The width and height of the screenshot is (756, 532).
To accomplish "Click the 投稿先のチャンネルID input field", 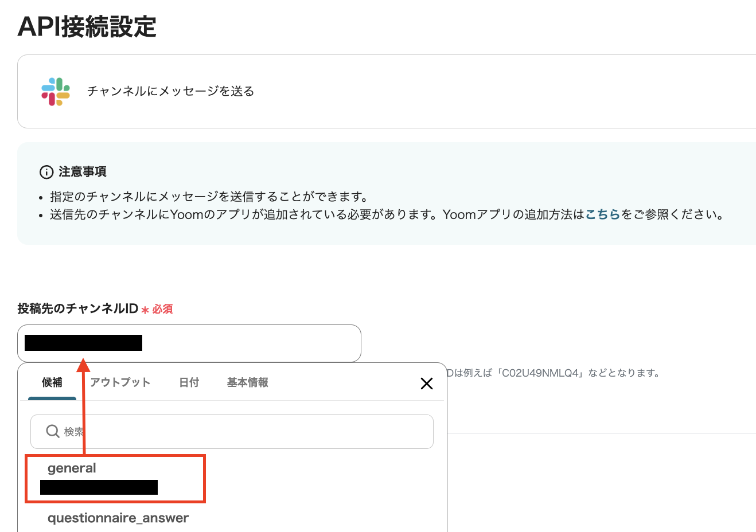I will (229, 343).
